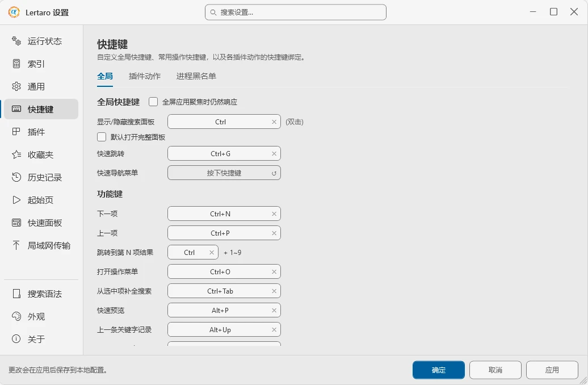Viewport: 588px width, 385px height.
Task: Open the 收藏夹 settings page
Action: (x=41, y=154)
